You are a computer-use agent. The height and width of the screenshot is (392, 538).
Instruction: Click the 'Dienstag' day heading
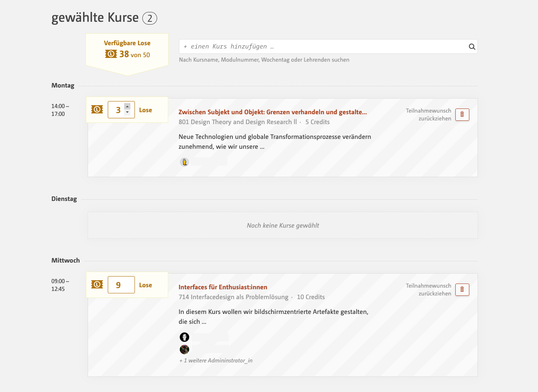click(x=64, y=199)
